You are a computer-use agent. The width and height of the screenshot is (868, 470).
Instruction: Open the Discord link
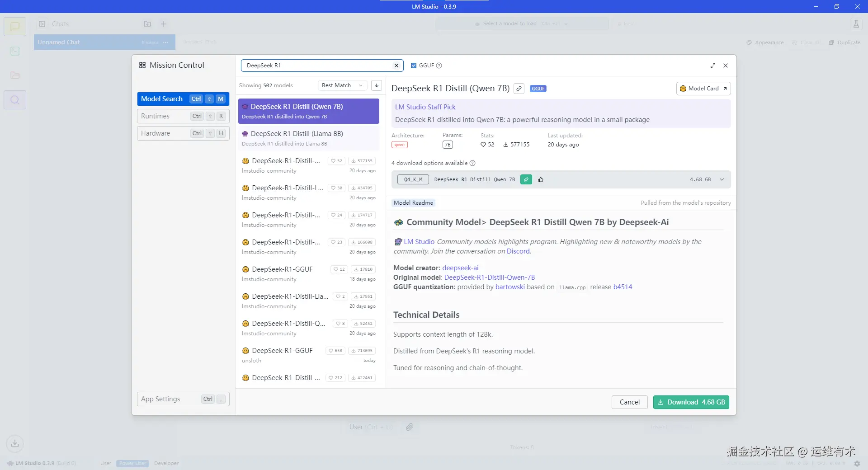[518, 251]
